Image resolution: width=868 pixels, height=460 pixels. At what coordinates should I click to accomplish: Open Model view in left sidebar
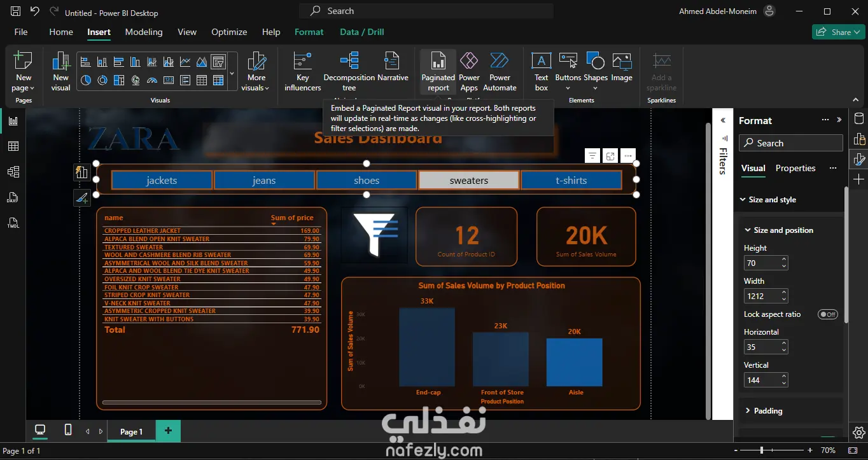(x=13, y=172)
